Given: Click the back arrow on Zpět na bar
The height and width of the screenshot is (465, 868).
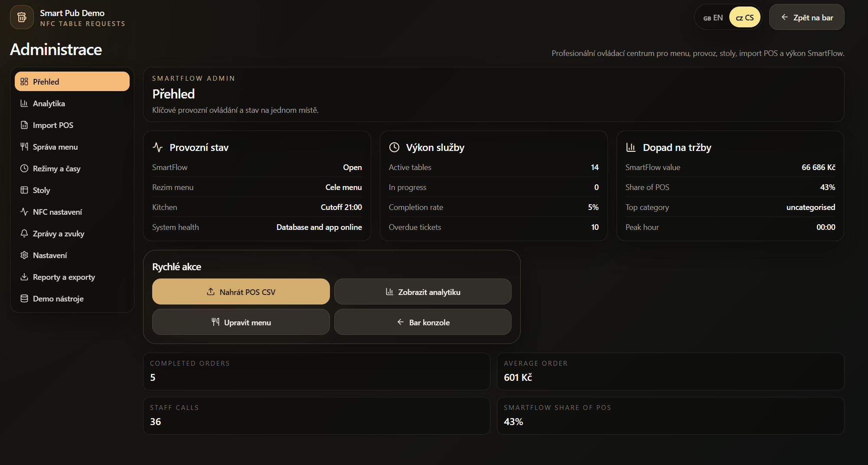Looking at the screenshot, I should click(785, 17).
